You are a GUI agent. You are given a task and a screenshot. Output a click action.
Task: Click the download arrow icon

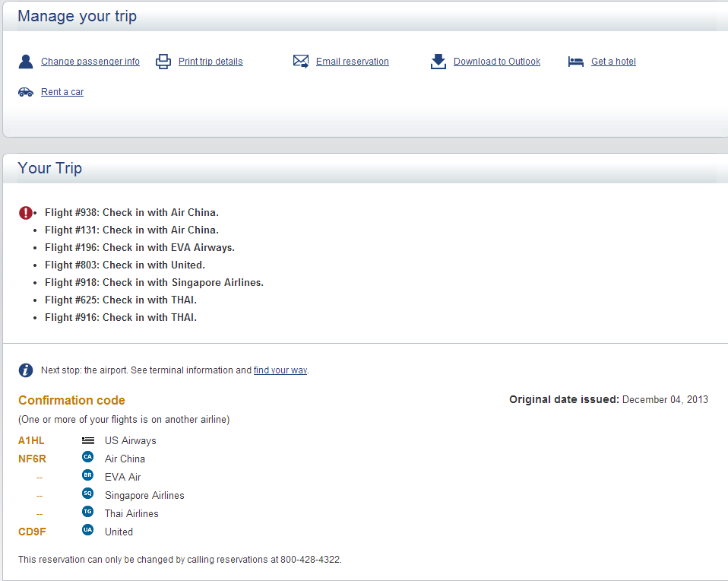438,62
